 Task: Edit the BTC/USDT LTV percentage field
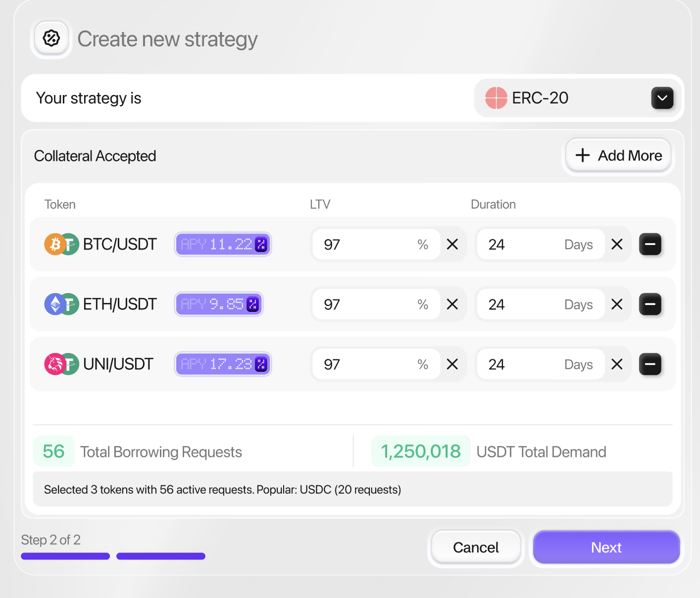(366, 244)
